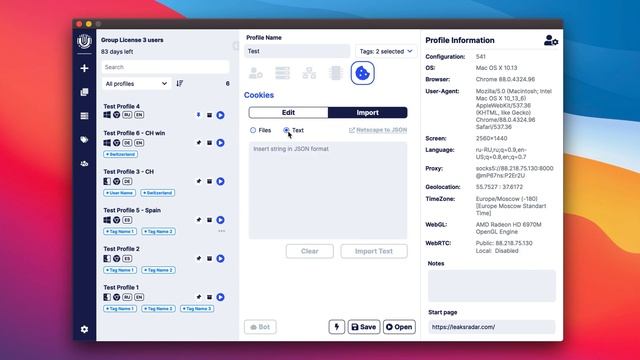Open the team users icon in sidebar

coord(84,164)
